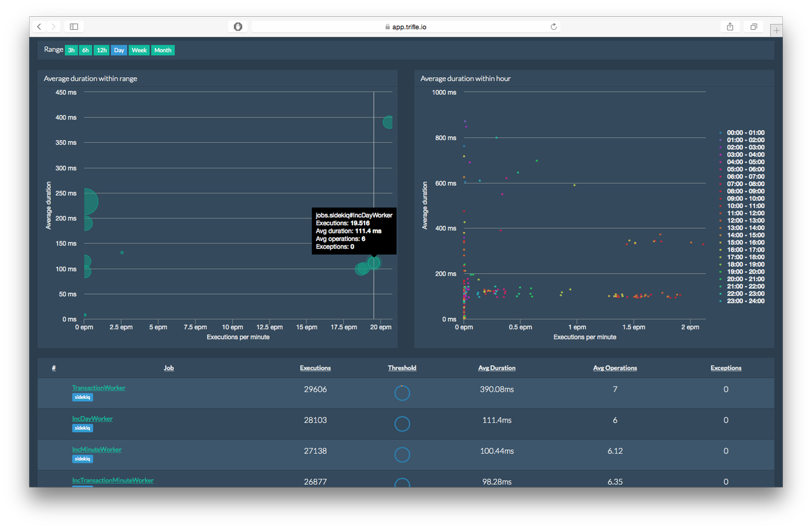Sort table by Job column
The height and width of the screenshot is (529, 812).
[x=168, y=368]
